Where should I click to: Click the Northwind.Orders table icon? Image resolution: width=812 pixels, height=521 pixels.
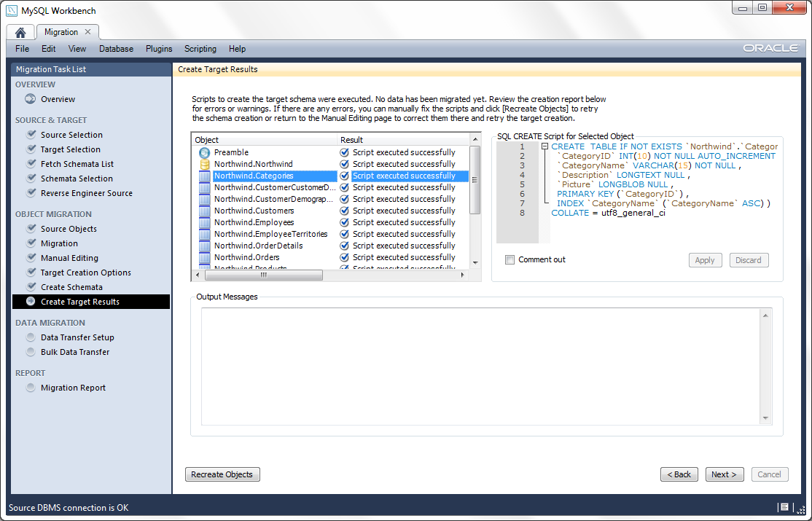click(x=204, y=257)
